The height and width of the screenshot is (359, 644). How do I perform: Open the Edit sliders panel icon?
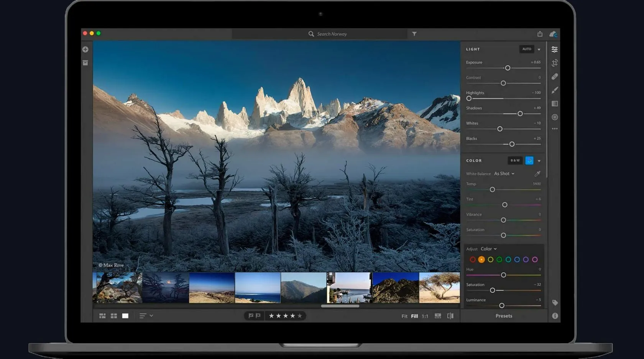pos(554,49)
